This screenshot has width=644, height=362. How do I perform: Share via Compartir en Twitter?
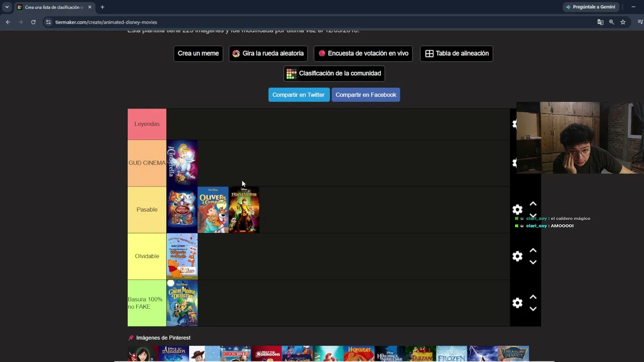(298, 95)
